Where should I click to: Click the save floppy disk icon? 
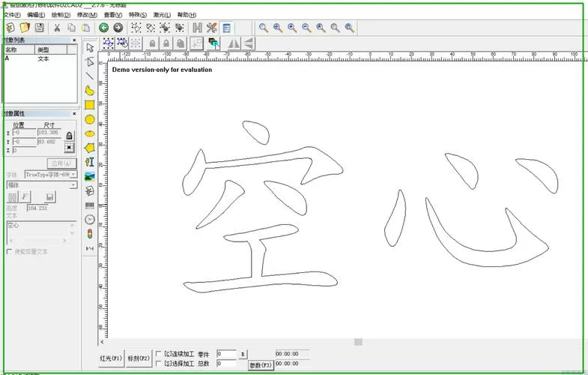40,28
